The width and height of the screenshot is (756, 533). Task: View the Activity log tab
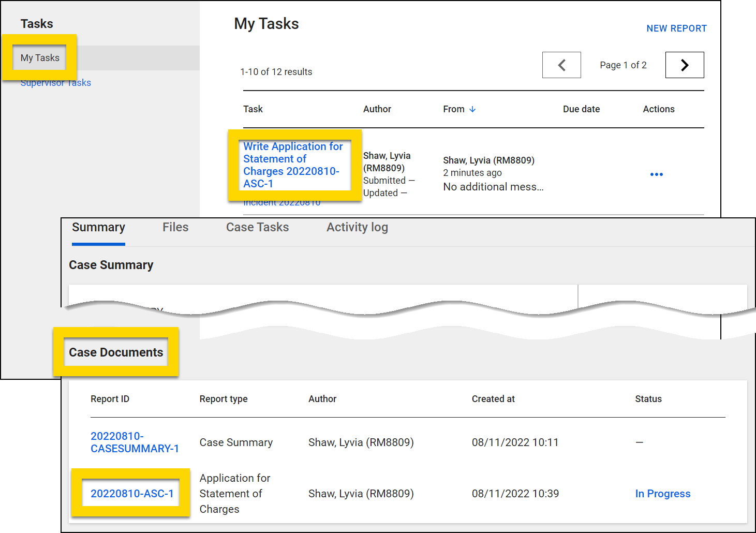click(x=357, y=227)
